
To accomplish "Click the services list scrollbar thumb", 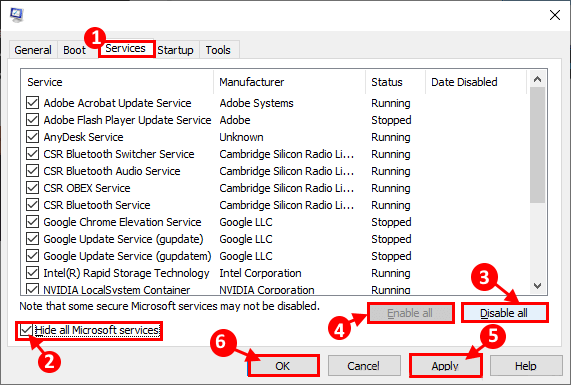I will pyautogui.click(x=537, y=145).
